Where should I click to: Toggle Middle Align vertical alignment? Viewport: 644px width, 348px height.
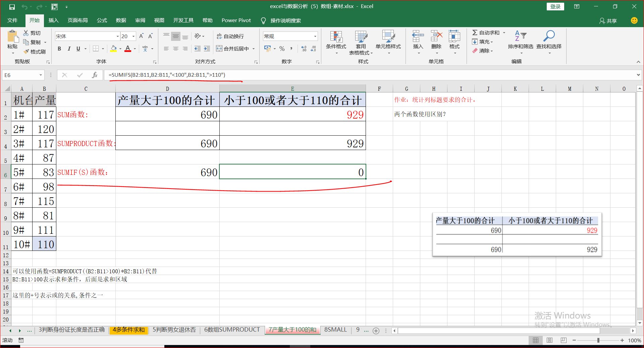coord(176,36)
